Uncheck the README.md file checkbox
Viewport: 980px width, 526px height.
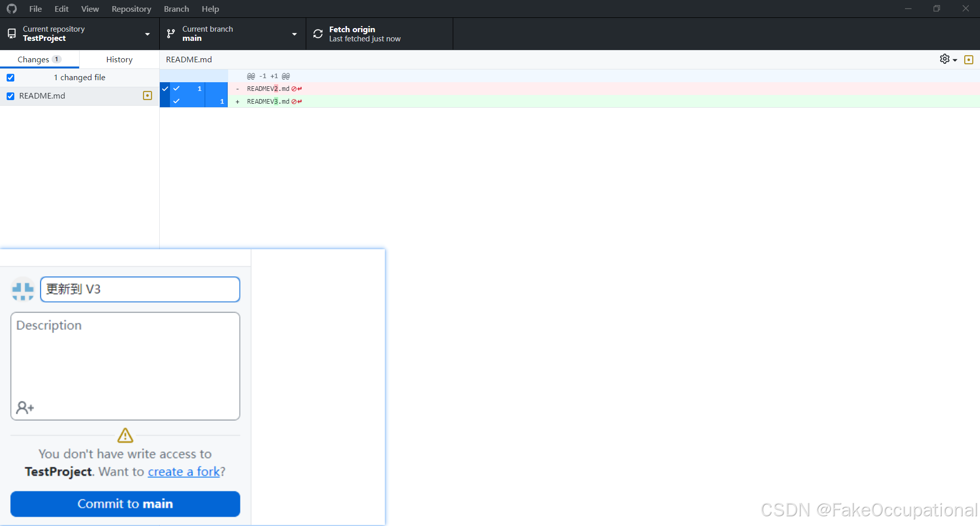[11, 96]
